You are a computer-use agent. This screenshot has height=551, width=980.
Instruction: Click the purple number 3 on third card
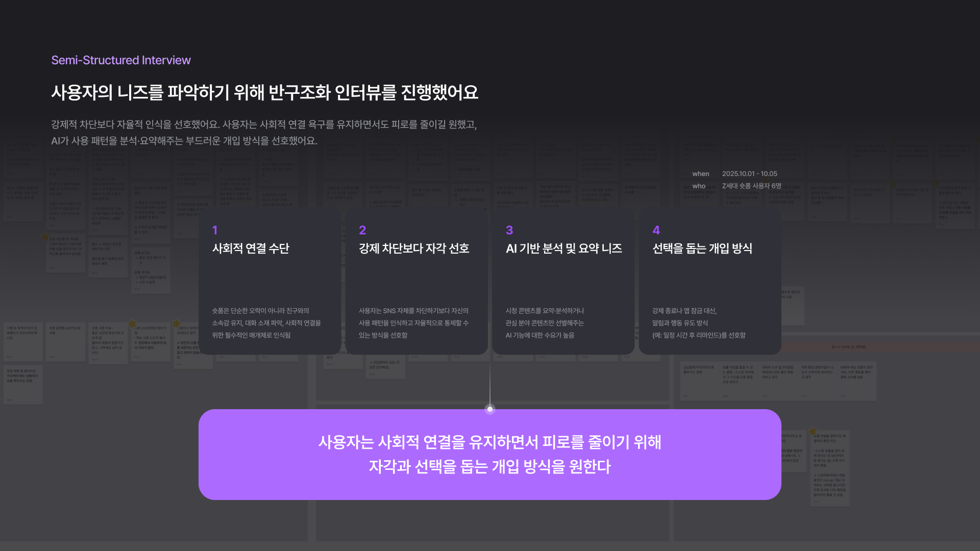(509, 230)
